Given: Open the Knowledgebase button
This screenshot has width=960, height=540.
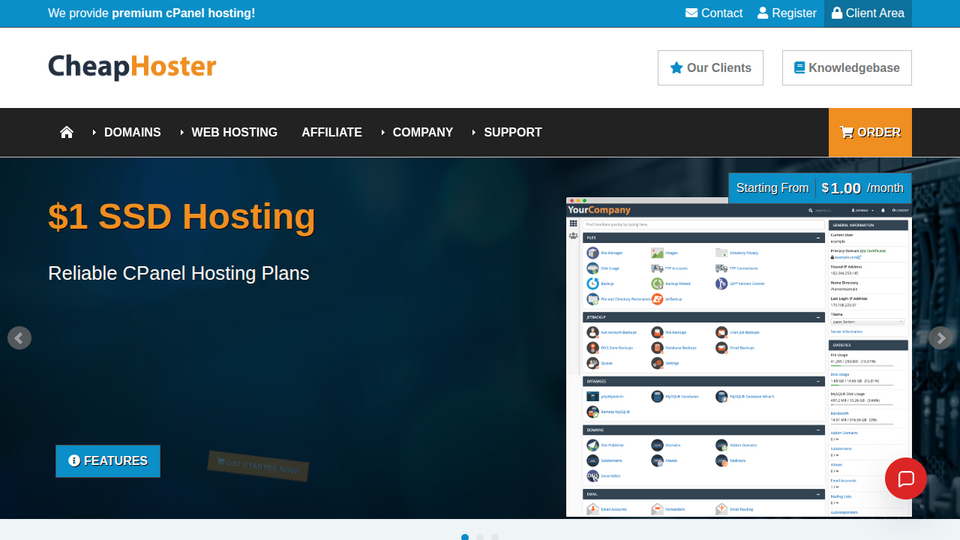Looking at the screenshot, I should [847, 68].
